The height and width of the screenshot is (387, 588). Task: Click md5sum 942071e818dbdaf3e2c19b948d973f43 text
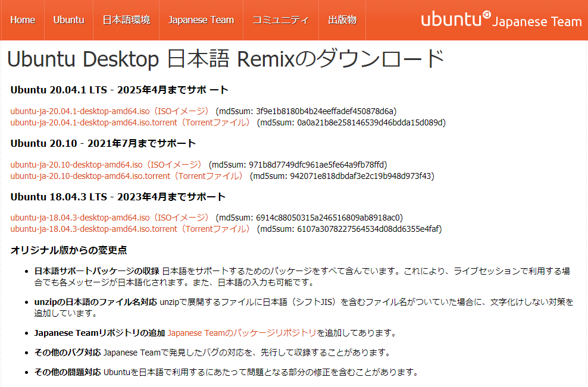pos(342,176)
